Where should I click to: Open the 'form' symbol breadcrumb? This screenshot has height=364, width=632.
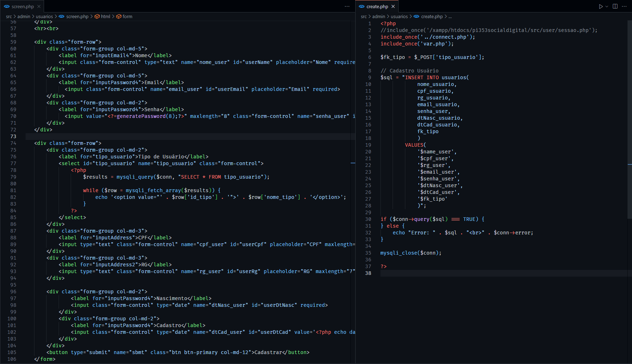point(128,16)
